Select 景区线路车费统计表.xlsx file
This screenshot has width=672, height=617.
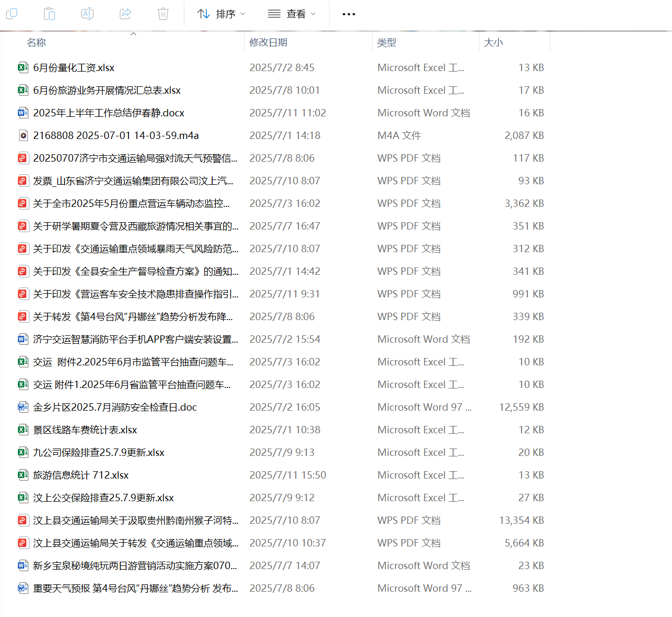(x=85, y=430)
